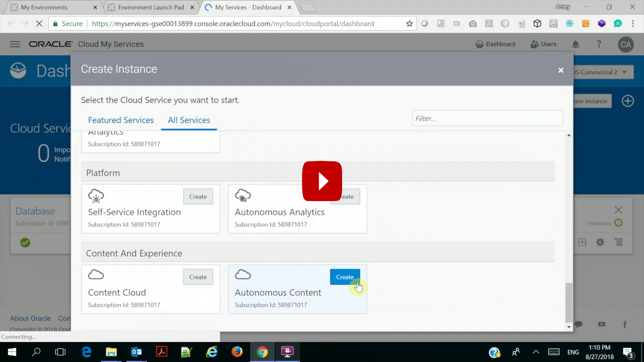The image size is (644, 362).
Task: Open Windows taskbar search
Action: (36, 352)
